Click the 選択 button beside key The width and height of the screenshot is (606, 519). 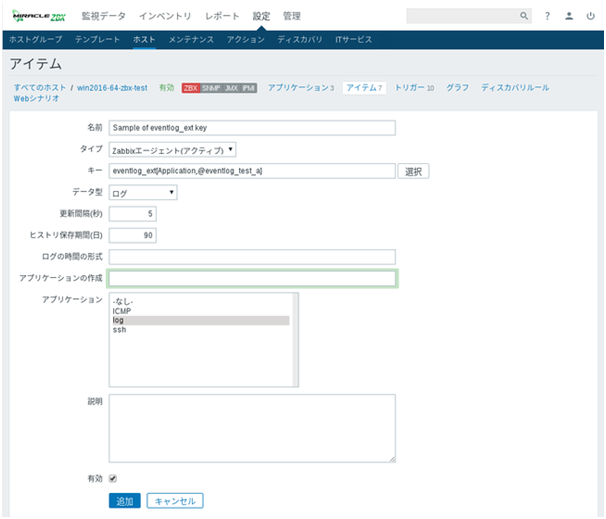[x=415, y=171]
